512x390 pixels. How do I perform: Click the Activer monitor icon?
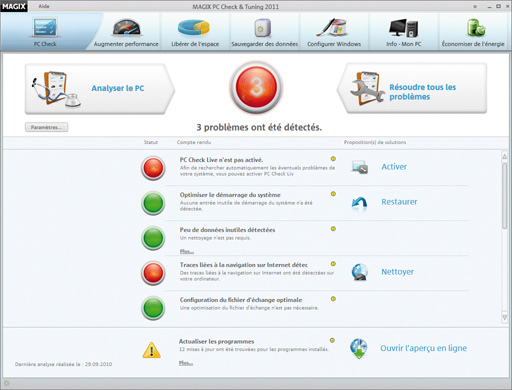[359, 167]
